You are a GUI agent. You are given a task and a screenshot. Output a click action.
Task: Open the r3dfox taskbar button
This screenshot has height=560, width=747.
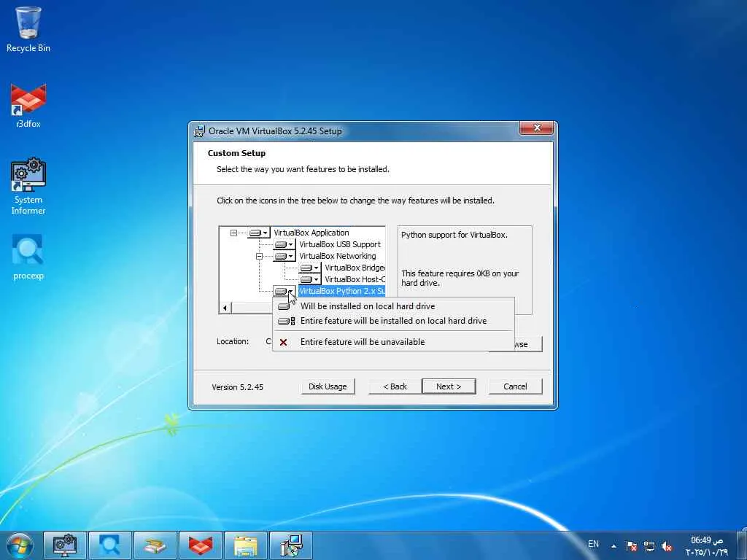tap(201, 545)
